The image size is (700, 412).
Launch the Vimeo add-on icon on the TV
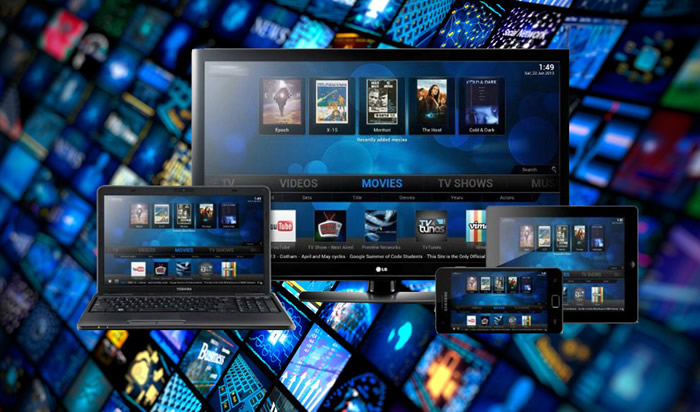point(476,226)
